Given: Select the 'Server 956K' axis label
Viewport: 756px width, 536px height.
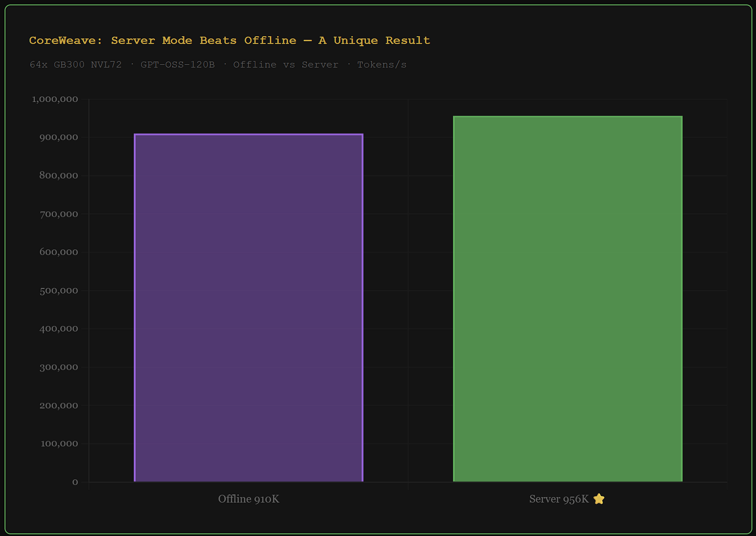Looking at the screenshot, I should [x=559, y=499].
